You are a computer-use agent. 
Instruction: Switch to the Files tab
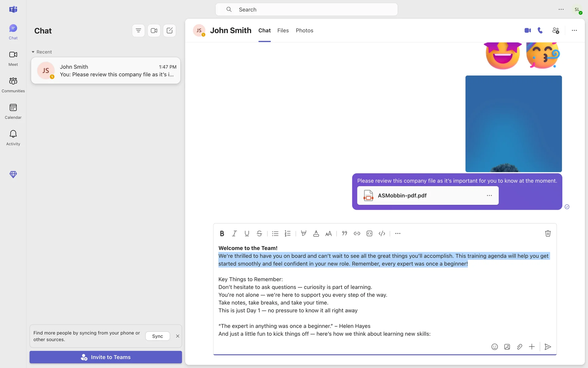coord(283,31)
